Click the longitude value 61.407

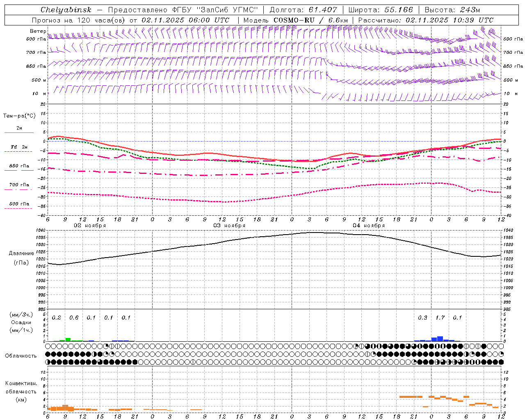[x=323, y=10]
